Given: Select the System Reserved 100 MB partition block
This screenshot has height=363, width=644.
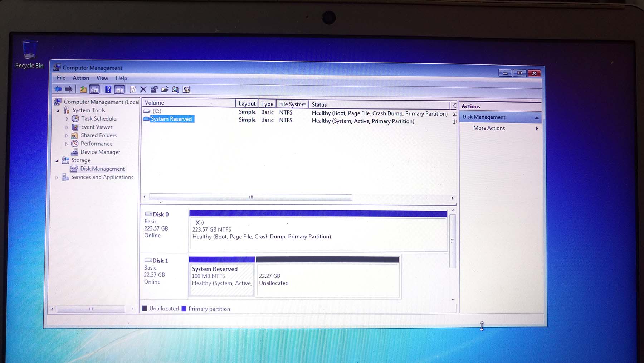Looking at the screenshot, I should coord(222,276).
